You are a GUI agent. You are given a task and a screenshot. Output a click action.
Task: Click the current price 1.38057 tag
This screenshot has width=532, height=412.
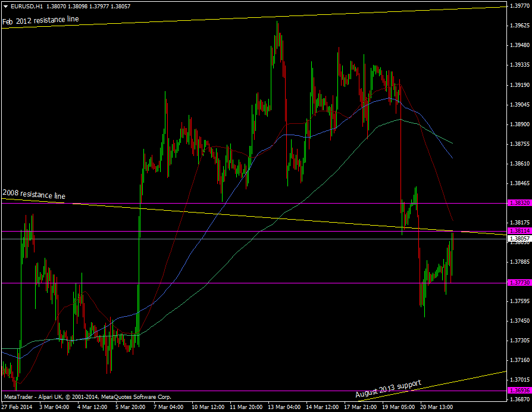(519, 239)
